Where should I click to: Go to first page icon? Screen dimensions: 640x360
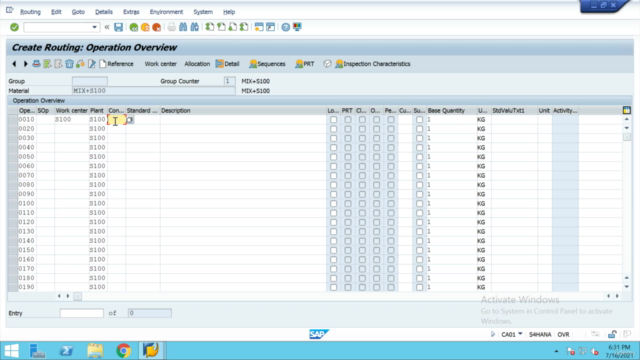pos(210,27)
